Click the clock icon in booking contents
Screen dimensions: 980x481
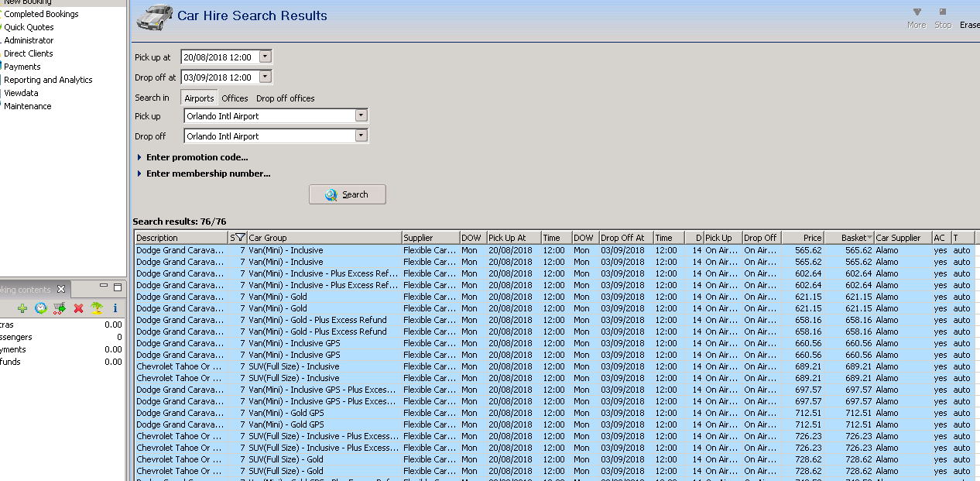[40, 308]
